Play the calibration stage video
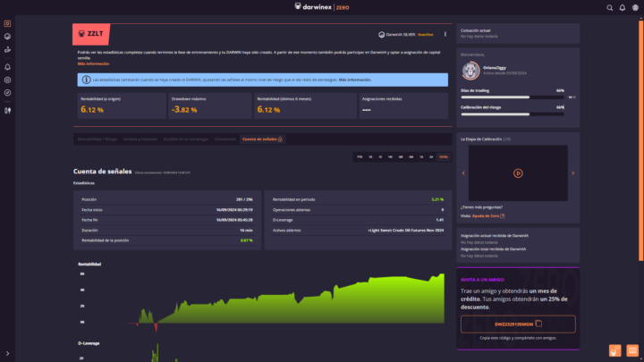The width and height of the screenshot is (644, 362). (x=519, y=173)
